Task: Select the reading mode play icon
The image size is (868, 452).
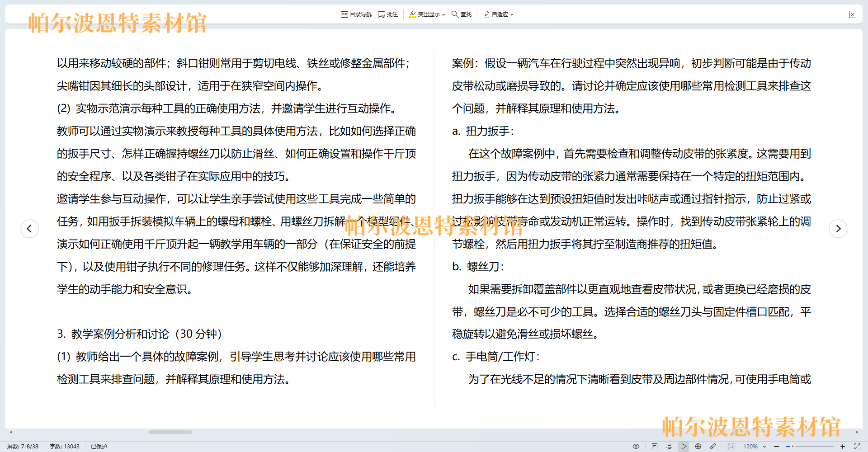Action: pos(684,446)
